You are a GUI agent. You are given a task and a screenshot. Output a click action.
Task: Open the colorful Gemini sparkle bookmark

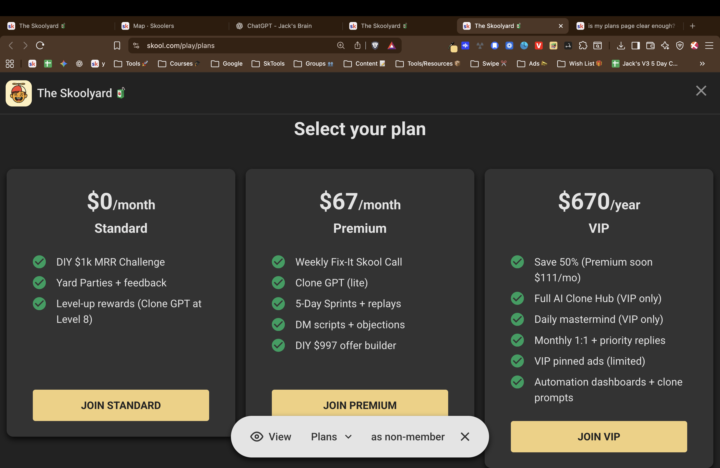click(x=63, y=64)
